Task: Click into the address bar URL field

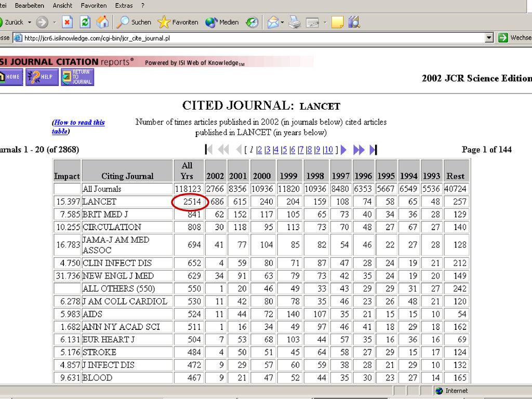Action: 254,38
